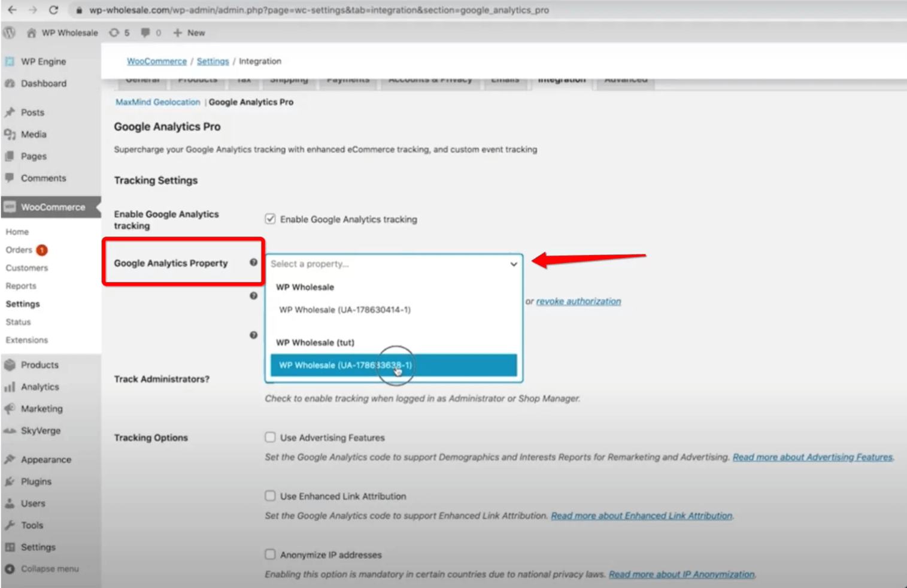The width and height of the screenshot is (907, 588).
Task: Click the Tracking Settings heading
Action: coord(156,180)
